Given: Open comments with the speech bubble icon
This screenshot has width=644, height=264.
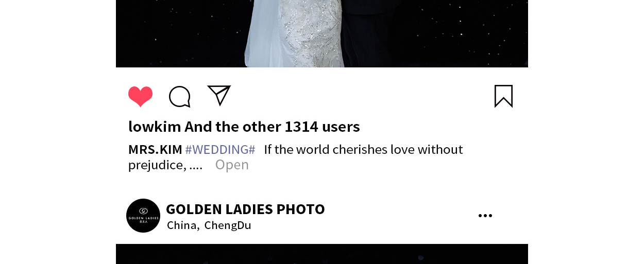Looking at the screenshot, I should pos(180,96).
